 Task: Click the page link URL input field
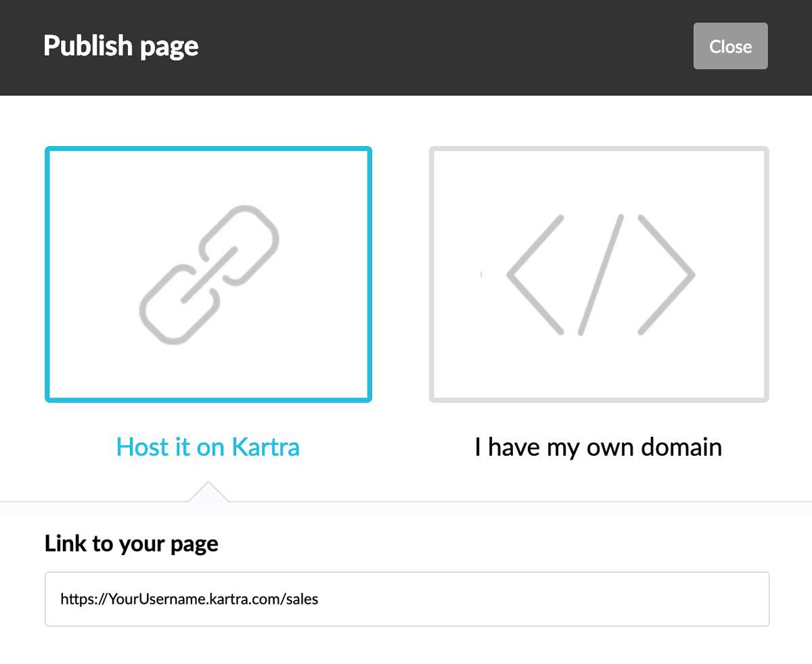click(x=407, y=599)
